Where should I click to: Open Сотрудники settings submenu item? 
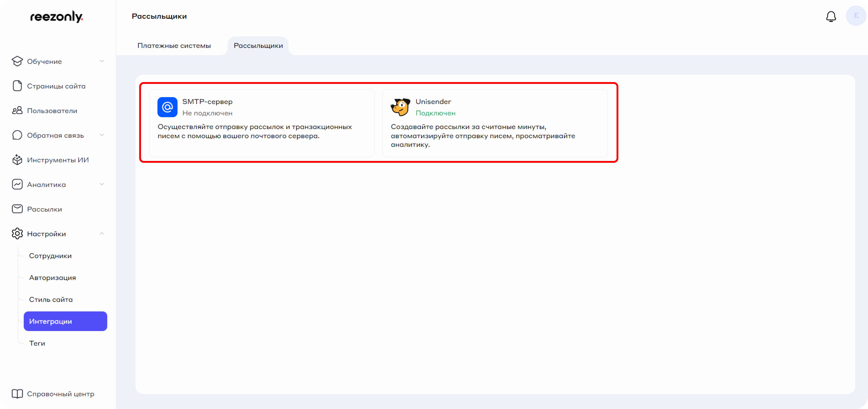click(x=50, y=256)
